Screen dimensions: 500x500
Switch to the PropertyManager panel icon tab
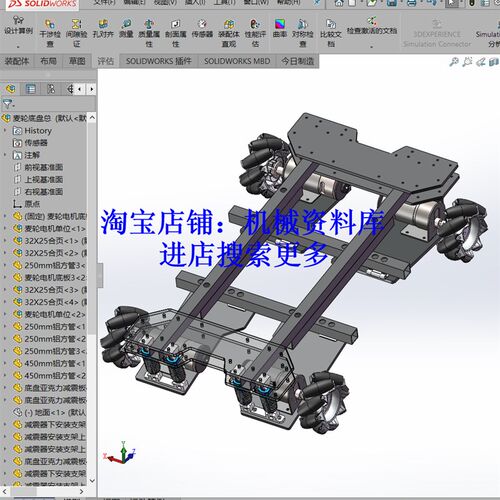tap(31, 89)
